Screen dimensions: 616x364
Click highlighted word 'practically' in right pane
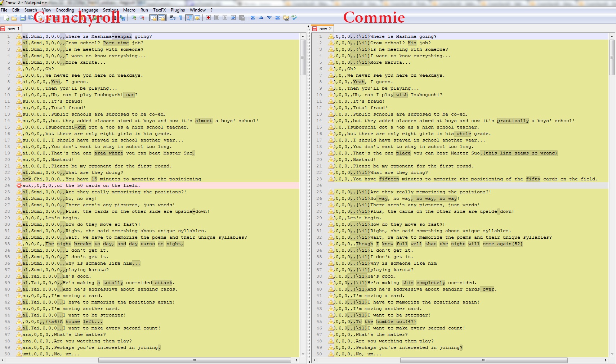coord(513,121)
